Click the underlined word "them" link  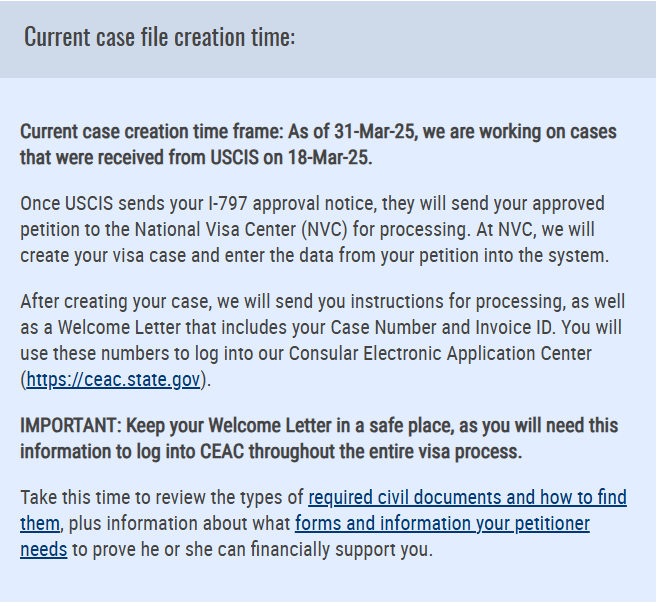tap(40, 524)
